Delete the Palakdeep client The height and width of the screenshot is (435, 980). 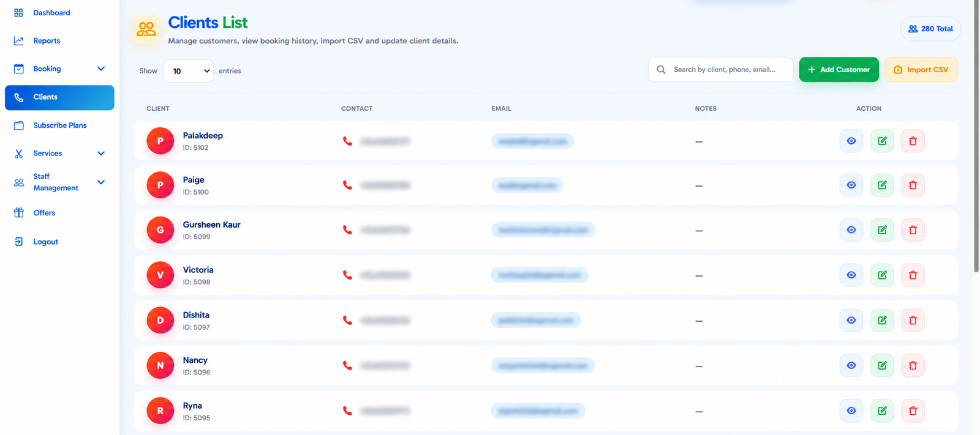[x=913, y=141]
